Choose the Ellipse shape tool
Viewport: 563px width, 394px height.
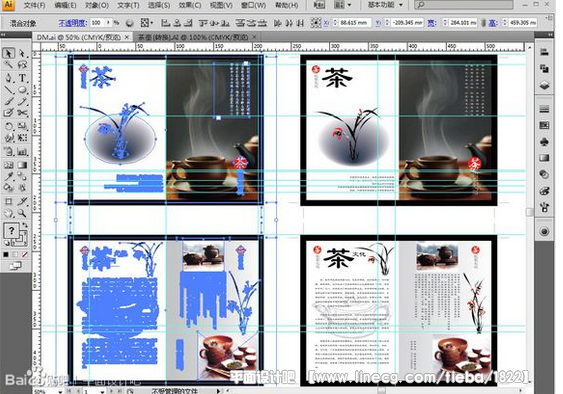[22, 90]
